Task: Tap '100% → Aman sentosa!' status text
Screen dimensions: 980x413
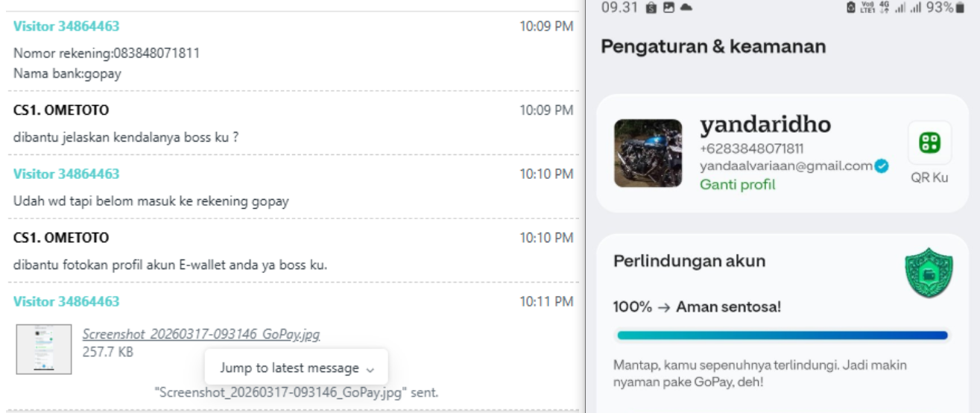Action: point(697,306)
